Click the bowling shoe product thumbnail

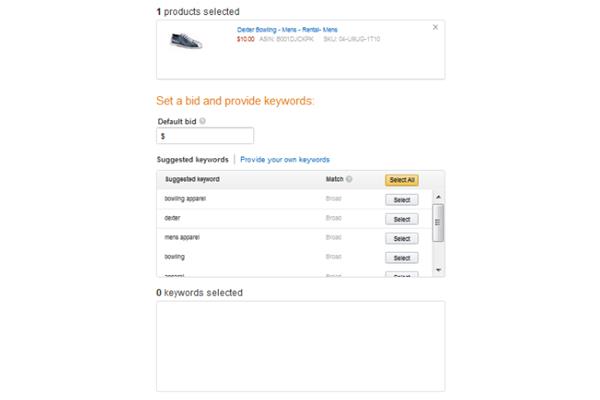[x=186, y=41]
